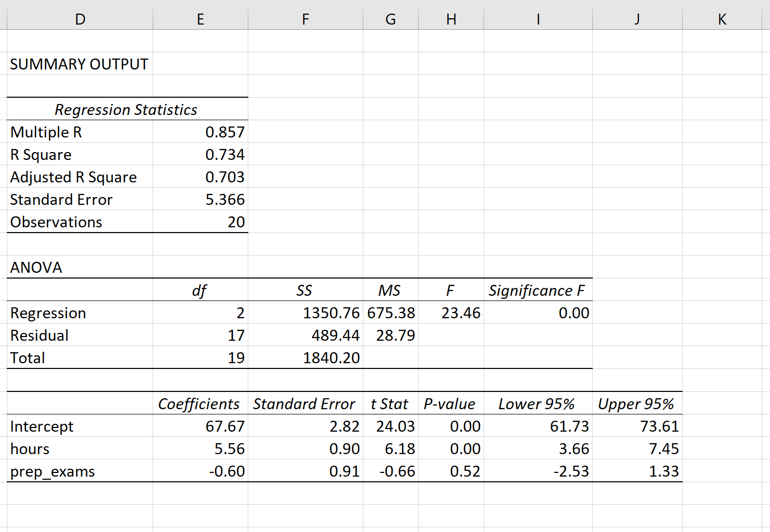The width and height of the screenshot is (770, 532).
Task: Select column header F
Action: pyautogui.click(x=305, y=19)
